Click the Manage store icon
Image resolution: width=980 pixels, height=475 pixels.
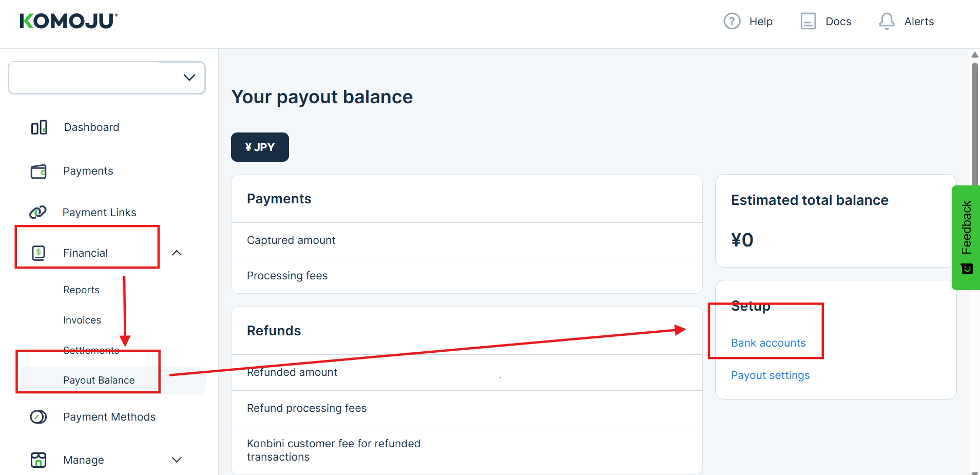pos(39,460)
